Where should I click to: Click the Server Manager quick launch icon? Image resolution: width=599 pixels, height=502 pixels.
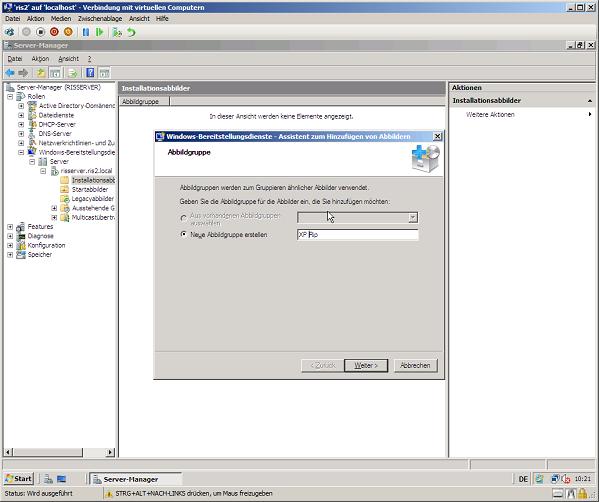click(x=49, y=479)
